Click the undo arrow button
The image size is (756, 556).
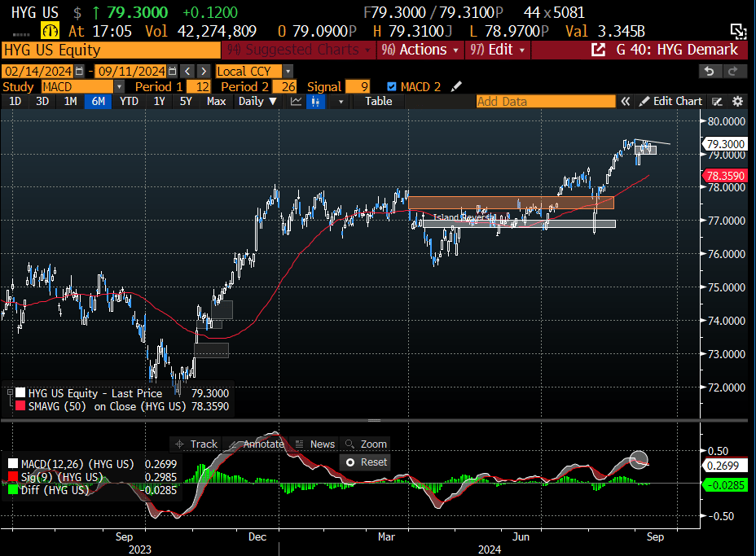point(710,72)
